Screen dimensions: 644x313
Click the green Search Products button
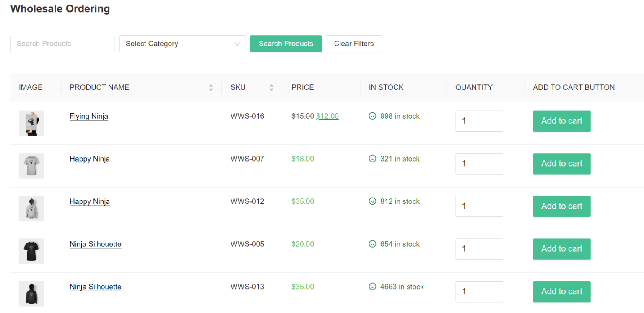(x=286, y=44)
